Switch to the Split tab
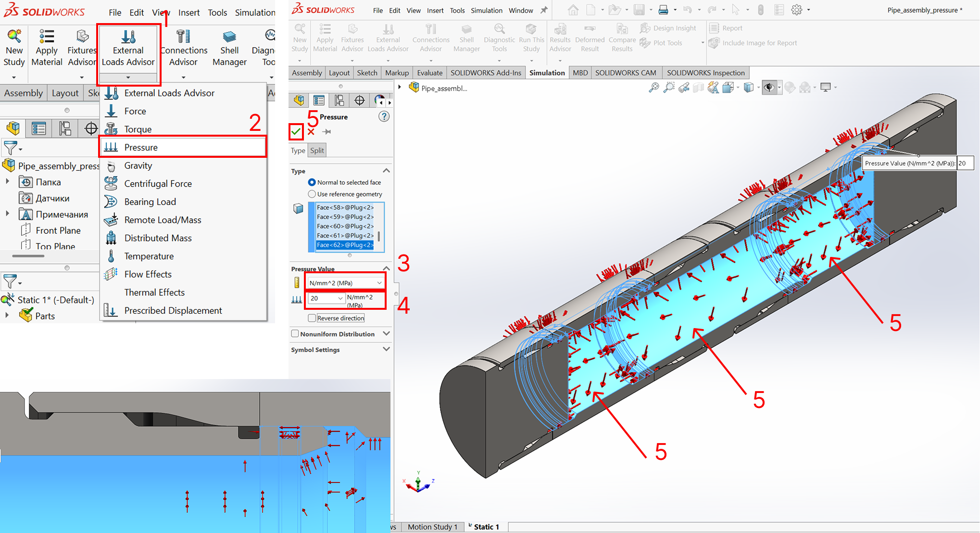 click(x=317, y=150)
